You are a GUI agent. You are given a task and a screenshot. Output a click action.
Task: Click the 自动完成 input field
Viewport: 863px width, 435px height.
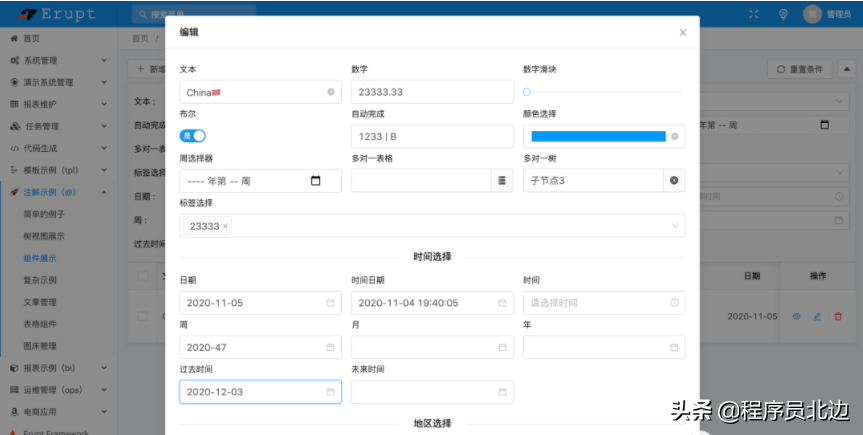[x=432, y=137]
